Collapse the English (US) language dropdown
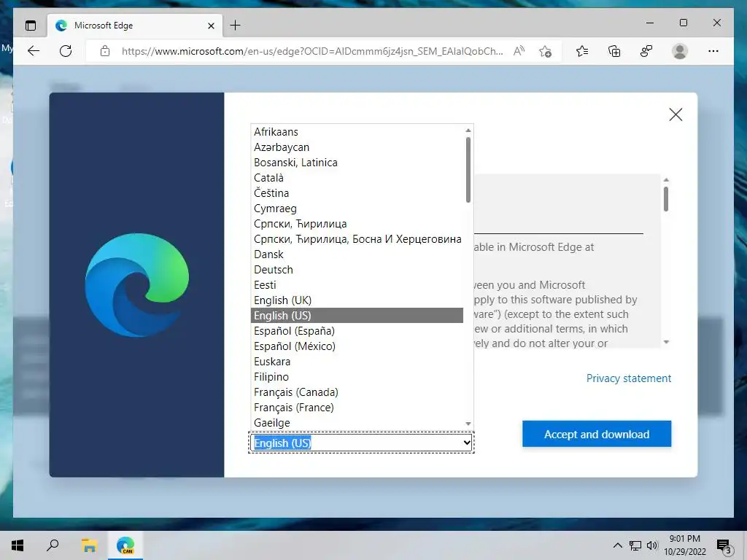The image size is (747, 560). (x=362, y=443)
